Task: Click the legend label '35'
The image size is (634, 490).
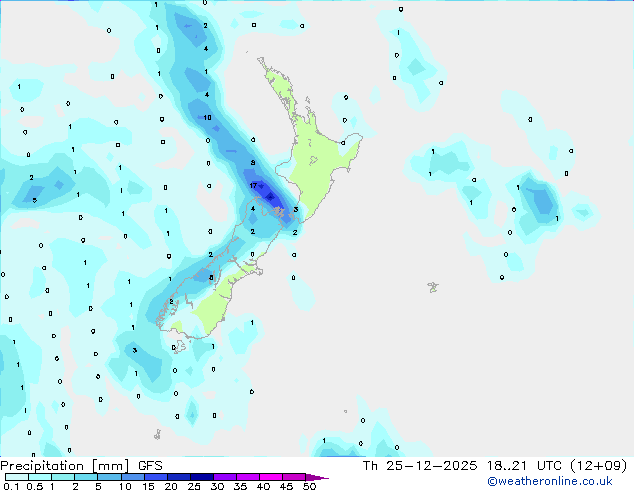Action: (x=240, y=486)
